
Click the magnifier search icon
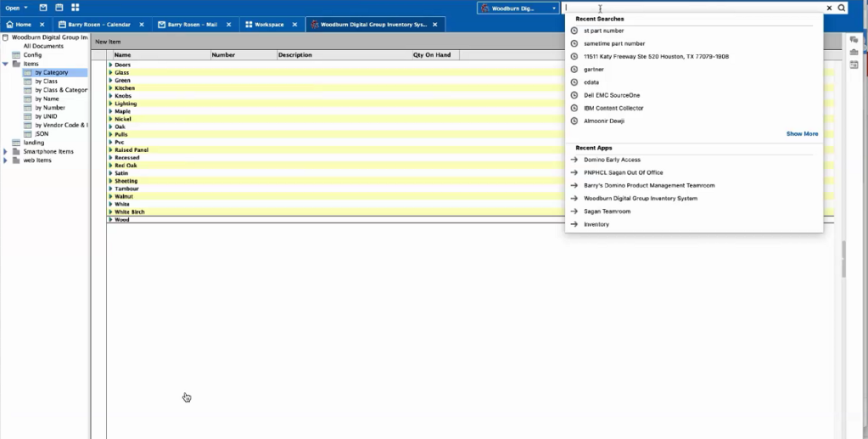[842, 8]
